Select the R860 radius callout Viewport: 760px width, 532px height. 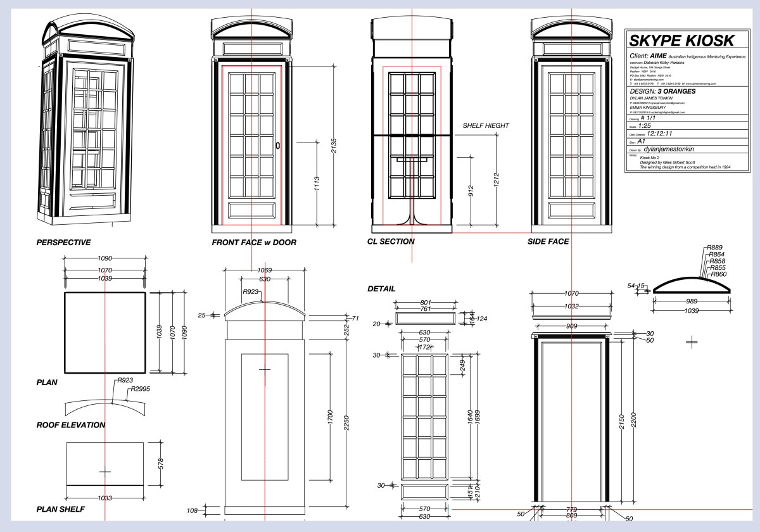(718, 274)
